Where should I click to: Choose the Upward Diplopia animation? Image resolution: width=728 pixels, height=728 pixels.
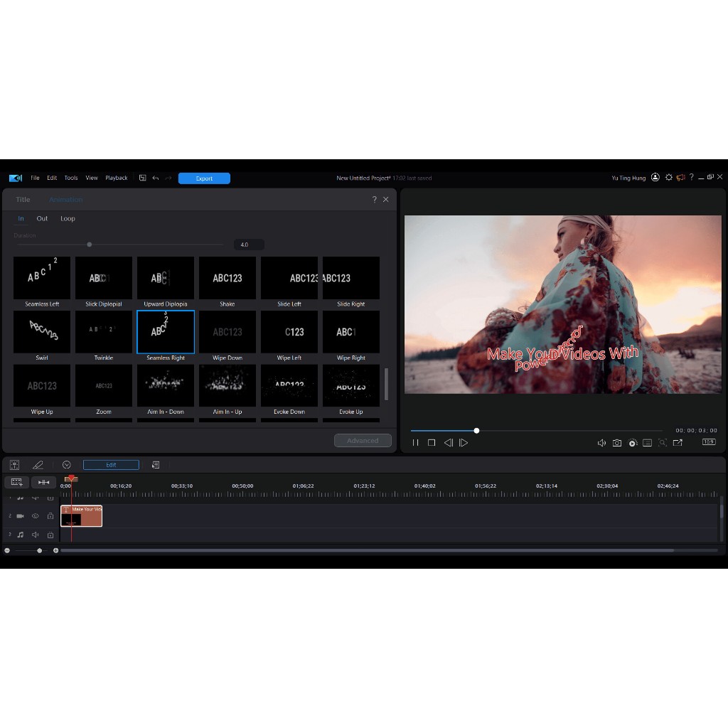(x=165, y=282)
